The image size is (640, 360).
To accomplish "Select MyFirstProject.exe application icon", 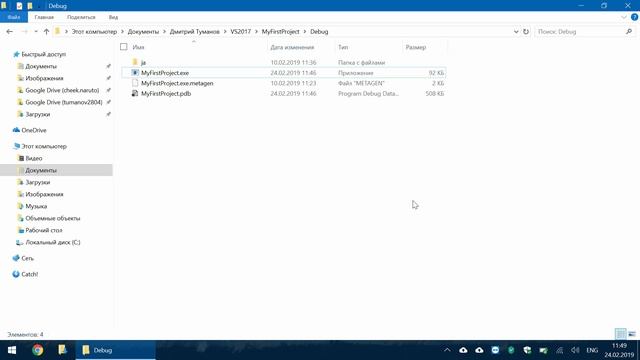I will (135, 73).
